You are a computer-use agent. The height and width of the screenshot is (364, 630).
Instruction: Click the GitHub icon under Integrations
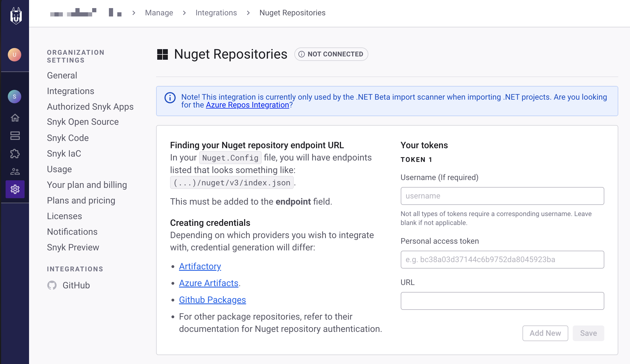click(x=52, y=285)
